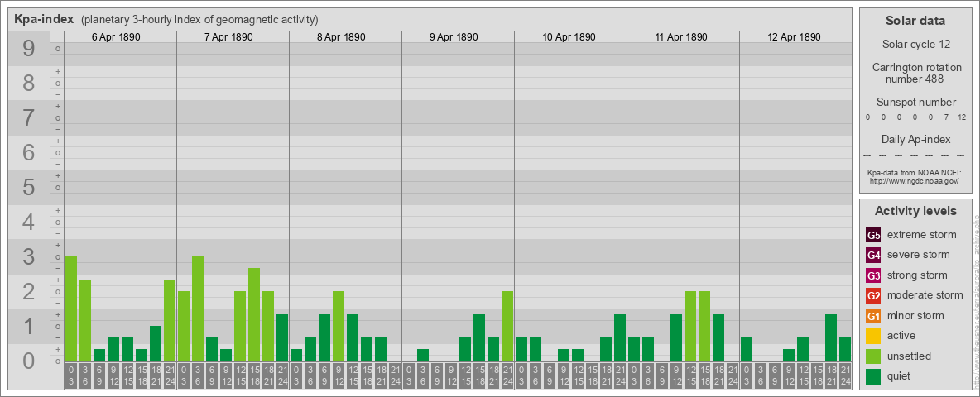The image size is (980, 397).
Task: Click the Kp scale number 5
Action: (29, 187)
